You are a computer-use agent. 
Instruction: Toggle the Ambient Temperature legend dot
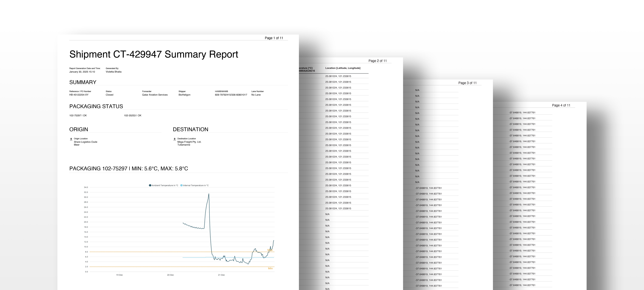tap(150, 185)
